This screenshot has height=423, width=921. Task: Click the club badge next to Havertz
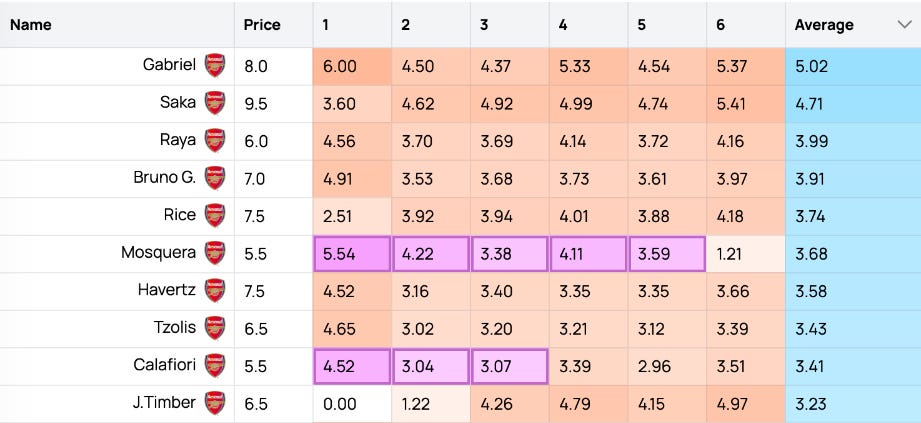(x=215, y=291)
